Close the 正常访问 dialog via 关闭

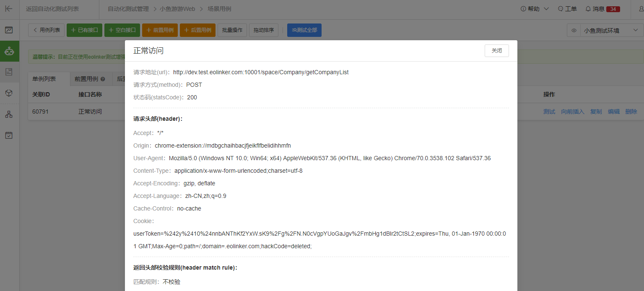(497, 51)
